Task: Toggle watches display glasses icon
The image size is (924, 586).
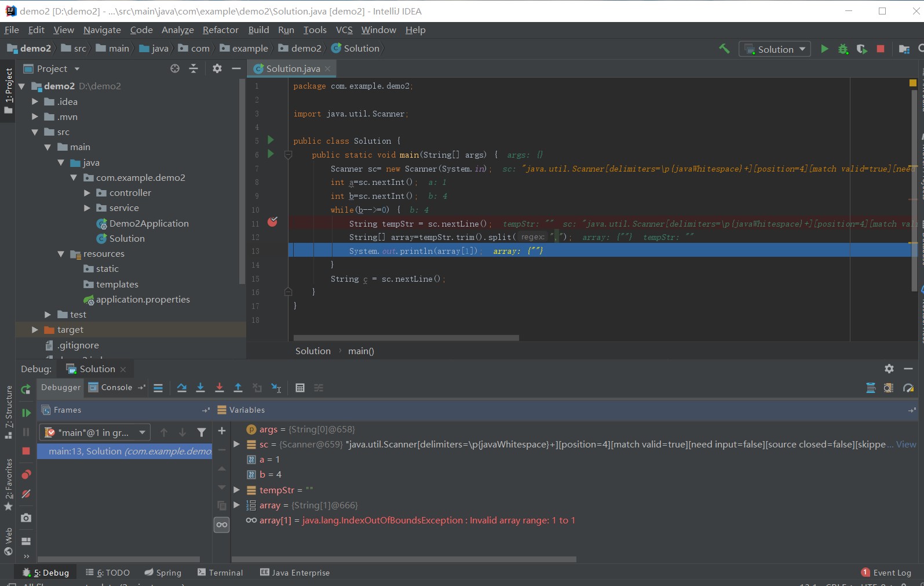Action: point(222,525)
